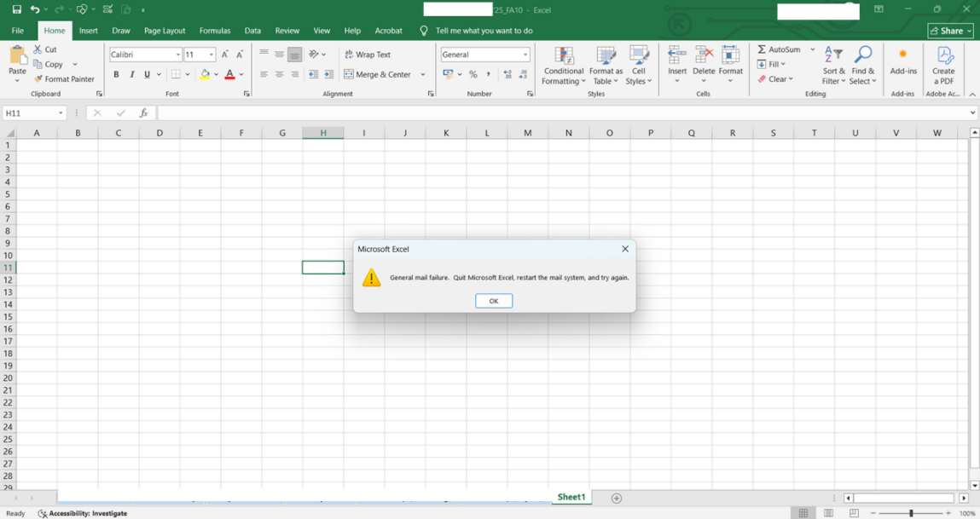Viewport: 980px width, 519px height.
Task: Switch to the Formulas ribbon tab
Action: (x=215, y=31)
